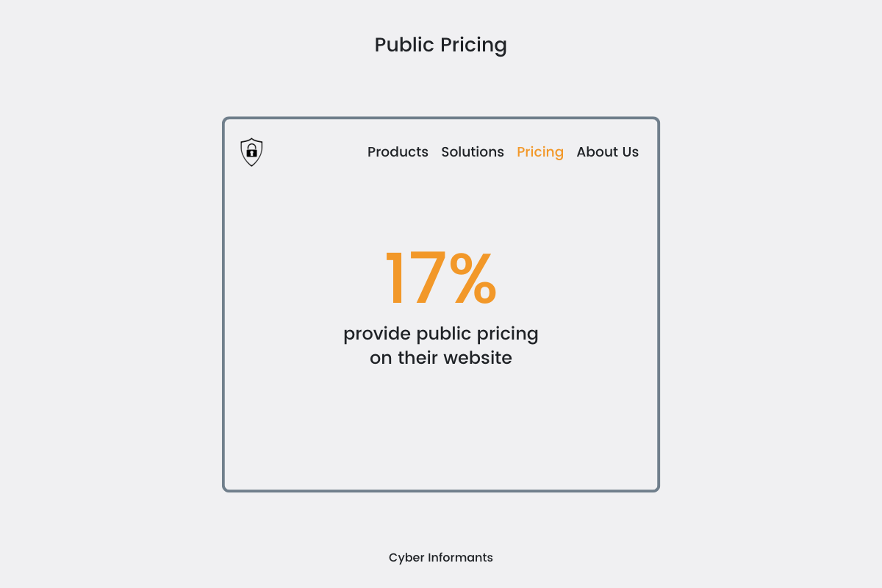Click the shield lock logo icon

click(251, 152)
